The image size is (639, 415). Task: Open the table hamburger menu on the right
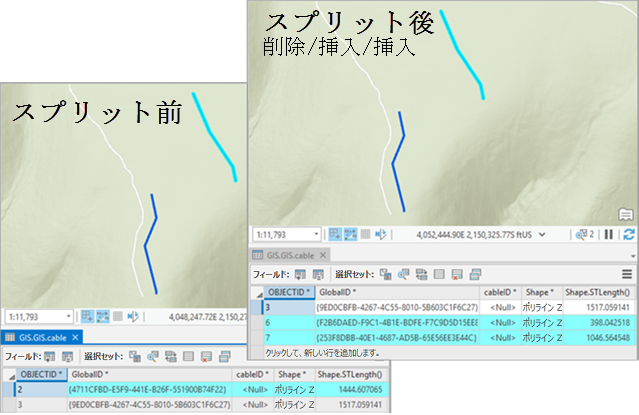click(x=627, y=273)
